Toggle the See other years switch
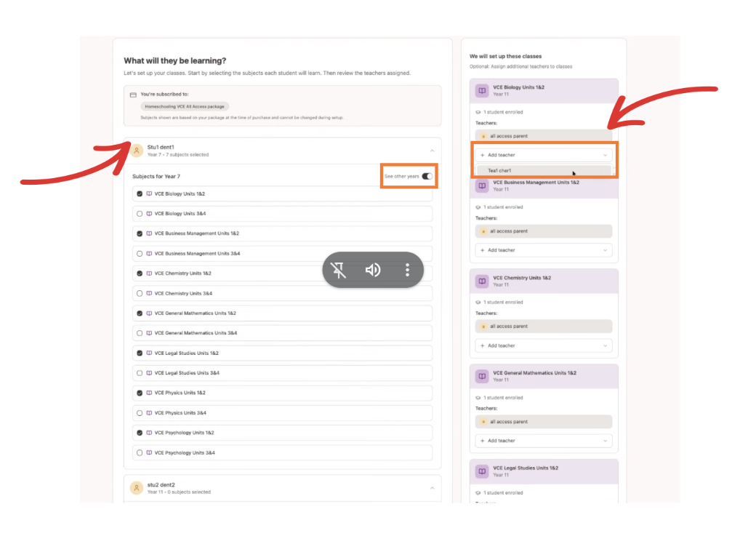 pos(427,176)
